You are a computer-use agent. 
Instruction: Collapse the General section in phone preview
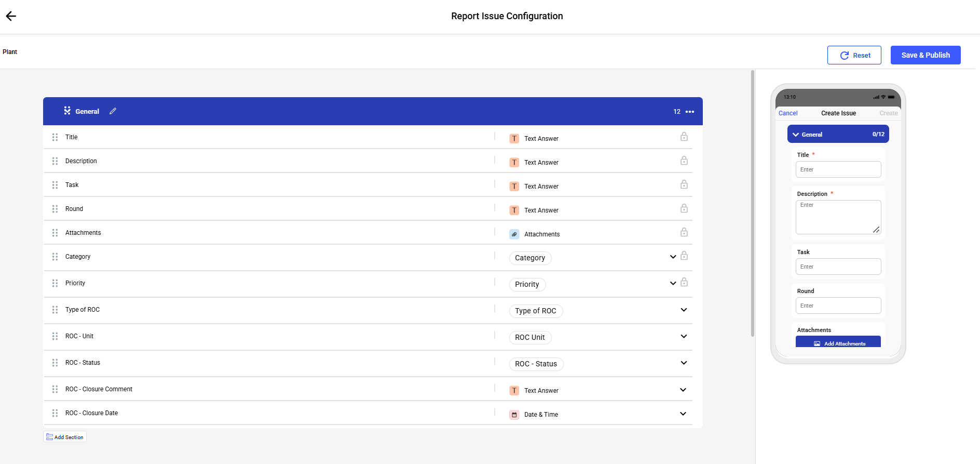coord(796,135)
